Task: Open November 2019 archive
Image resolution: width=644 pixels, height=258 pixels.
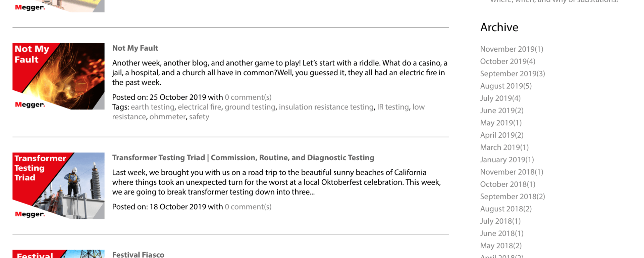Action: click(x=512, y=49)
